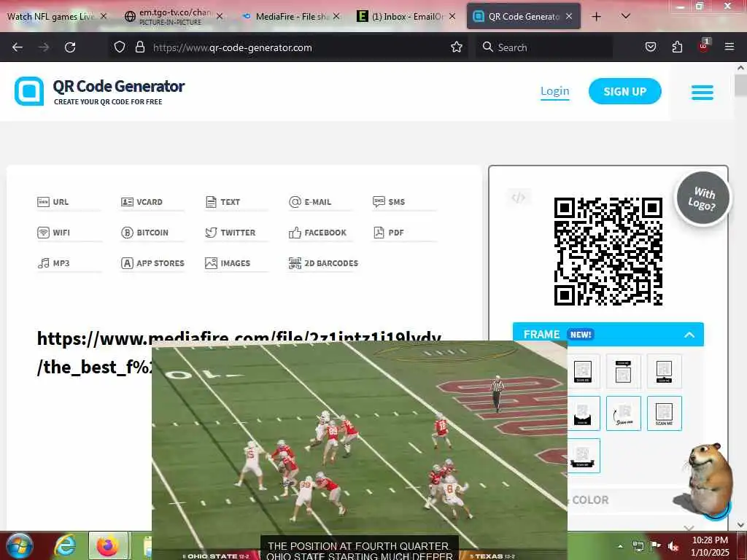The height and width of the screenshot is (560, 747).
Task: Collapse the FRAME section
Action: pyautogui.click(x=689, y=335)
